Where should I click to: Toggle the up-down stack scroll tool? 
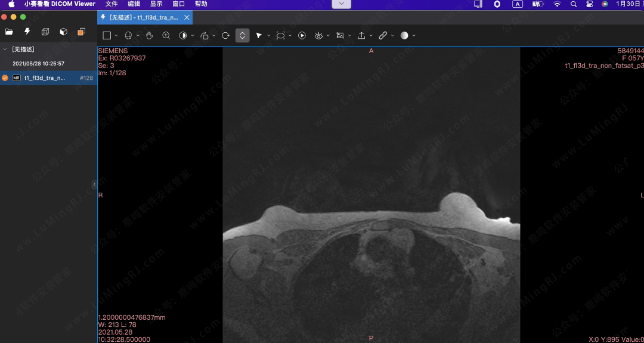pyautogui.click(x=242, y=36)
